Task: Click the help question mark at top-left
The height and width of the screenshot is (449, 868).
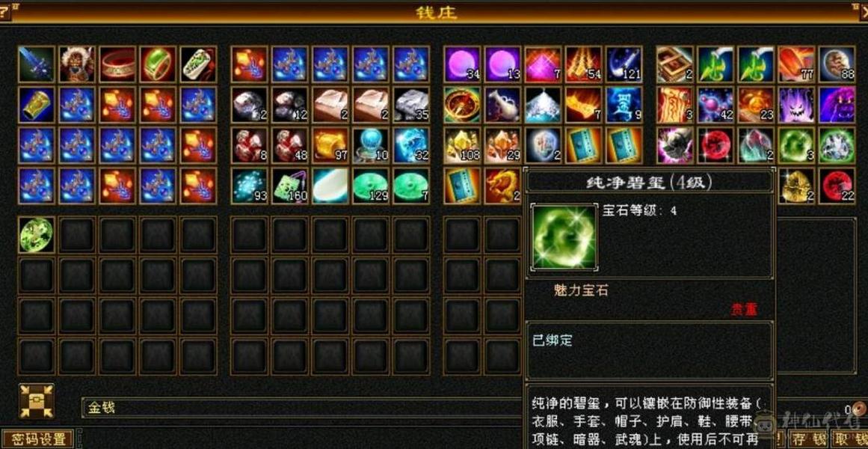Action: (5, 10)
